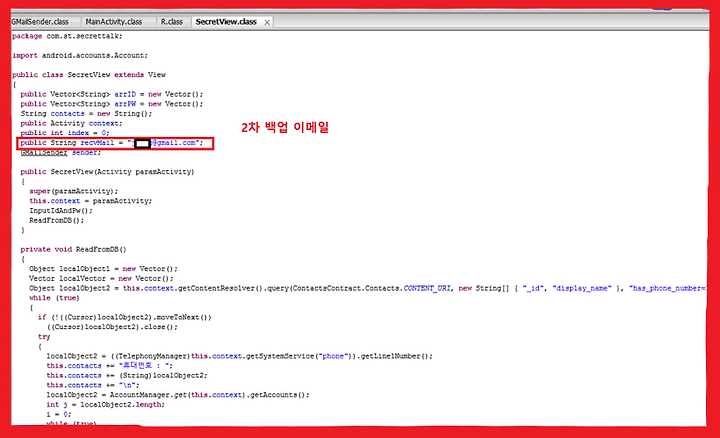Select the arrPW Vector declaration line
Screen dimensions: 720x438
[112, 104]
